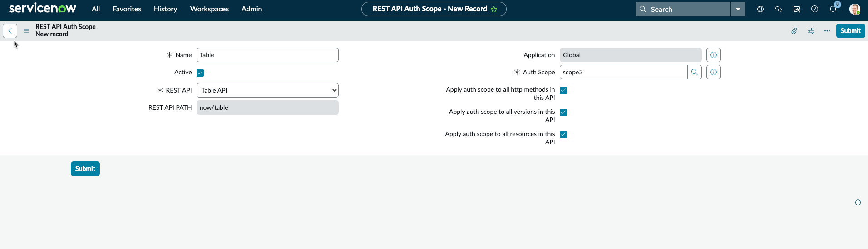This screenshot has height=249, width=868.
Task: Show info for the Auth Scope record
Action: pyautogui.click(x=714, y=72)
